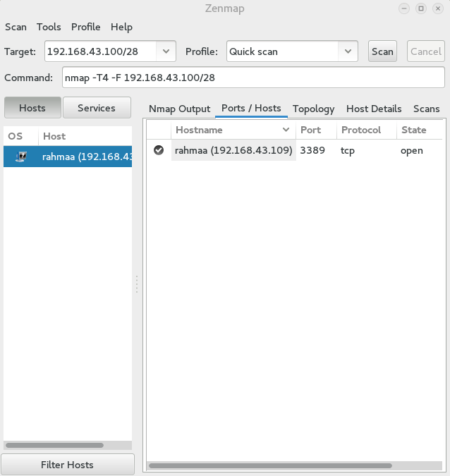The image size is (450, 476).
Task: Expand the Profile dropdown arrow
Action: (348, 51)
